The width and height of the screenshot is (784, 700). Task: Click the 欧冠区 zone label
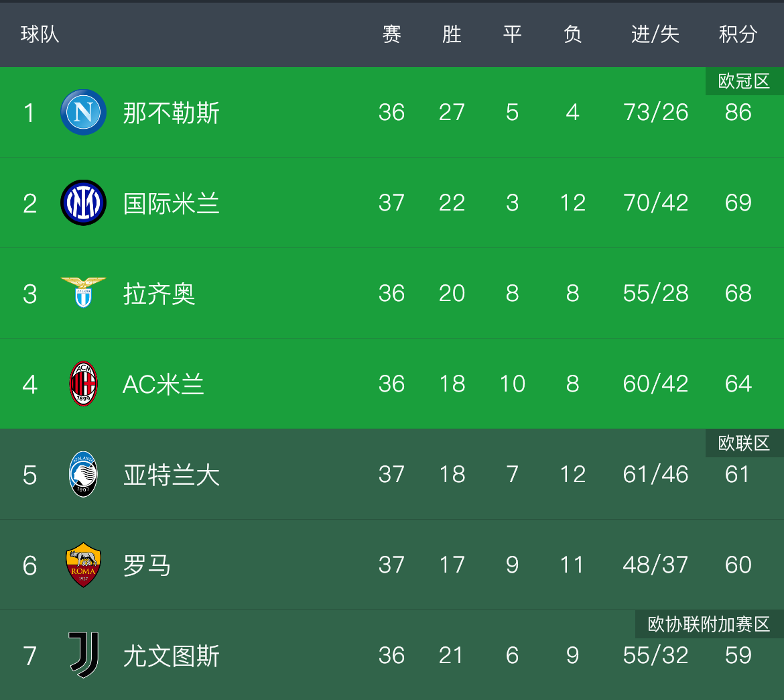pos(744,81)
